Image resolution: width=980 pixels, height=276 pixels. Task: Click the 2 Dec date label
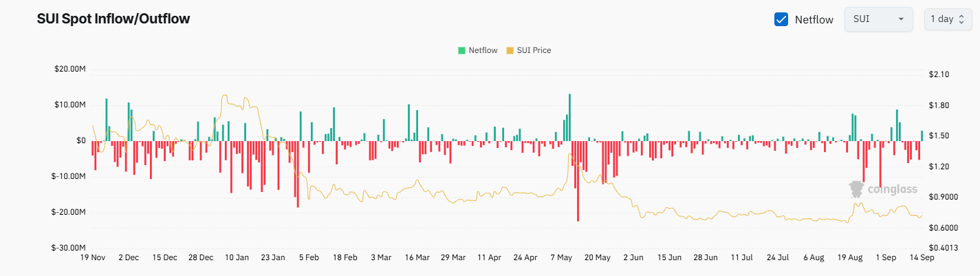pos(129,257)
